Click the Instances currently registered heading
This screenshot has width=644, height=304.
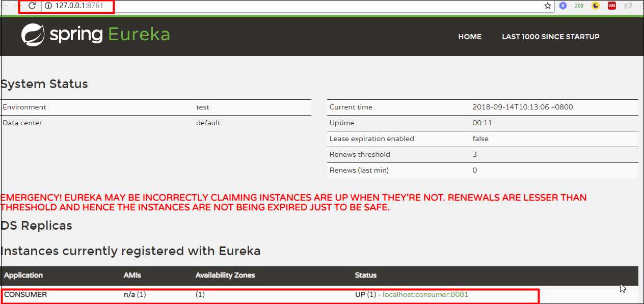pos(130,251)
